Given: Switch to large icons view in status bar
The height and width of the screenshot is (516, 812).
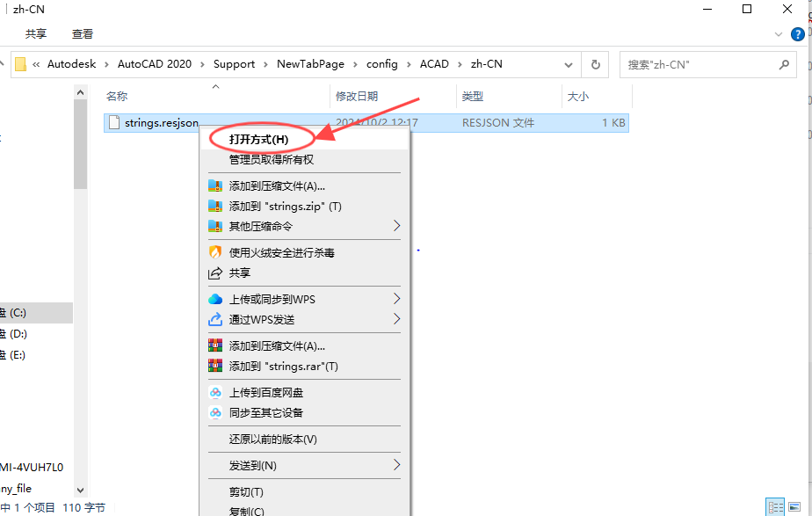Looking at the screenshot, I should click(795, 506).
